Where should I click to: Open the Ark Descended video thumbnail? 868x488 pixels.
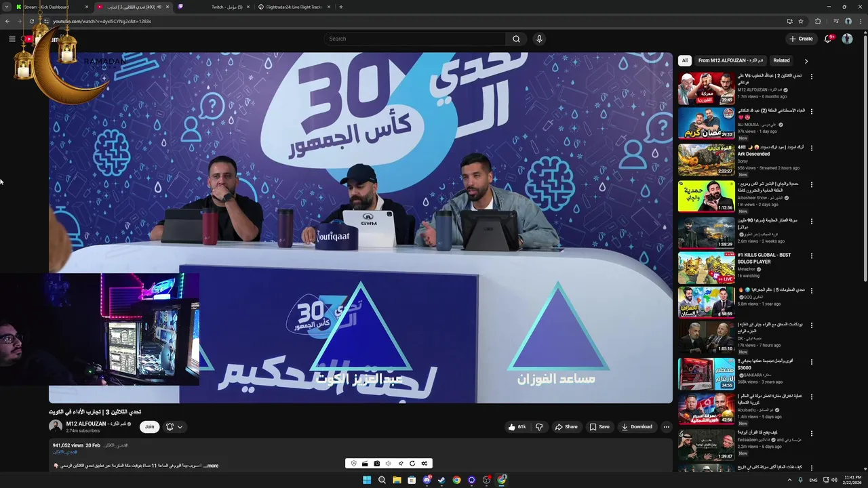pos(706,160)
